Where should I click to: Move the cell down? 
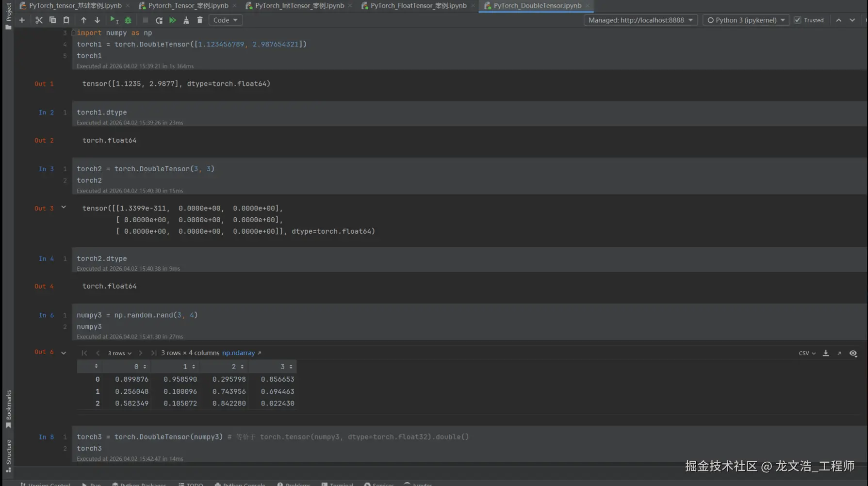pyautogui.click(x=97, y=20)
